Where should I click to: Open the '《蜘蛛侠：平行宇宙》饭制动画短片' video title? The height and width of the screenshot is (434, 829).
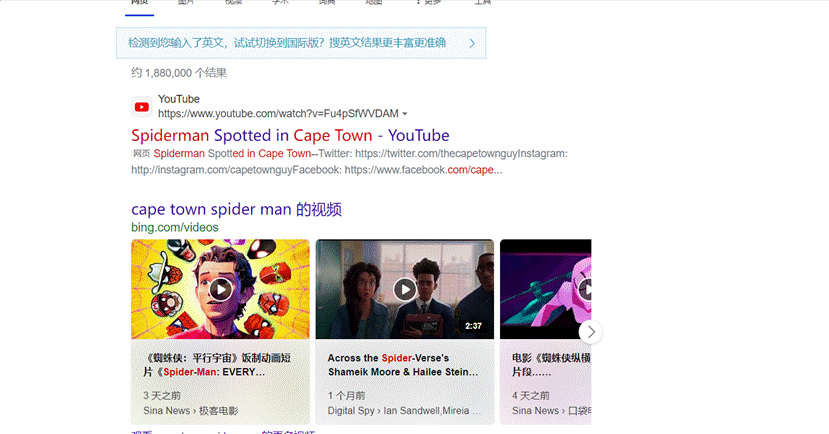pos(217,365)
